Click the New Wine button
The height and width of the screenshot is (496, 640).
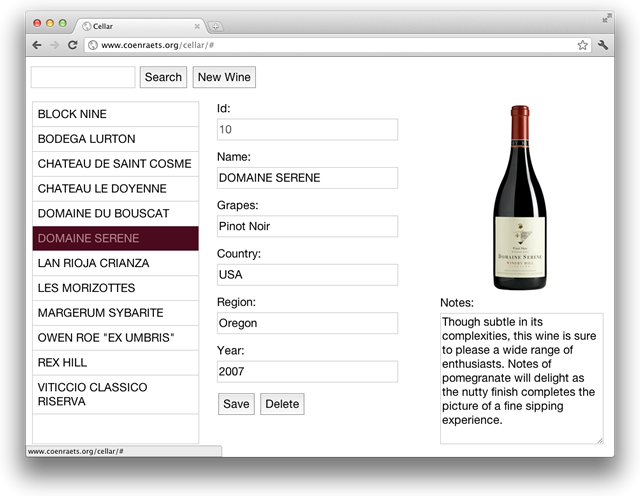point(224,77)
